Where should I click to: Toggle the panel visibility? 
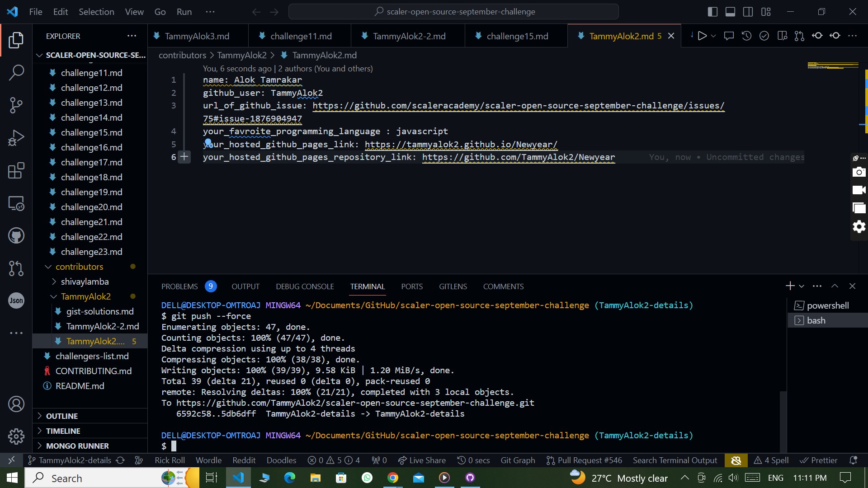point(730,11)
